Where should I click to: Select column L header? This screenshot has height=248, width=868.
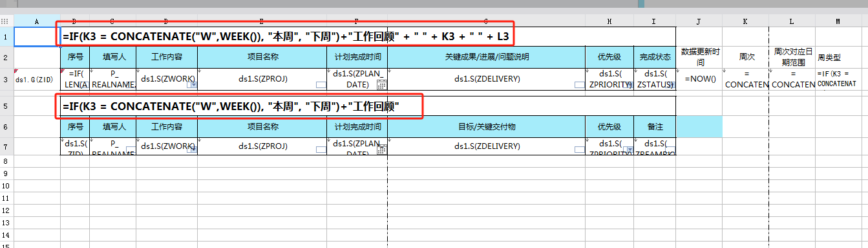[792, 21]
